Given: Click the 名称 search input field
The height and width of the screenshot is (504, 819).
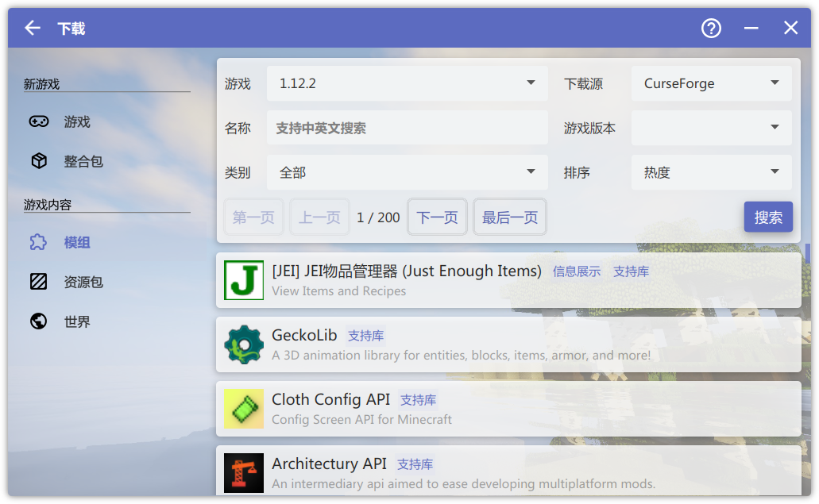Looking at the screenshot, I should (x=407, y=128).
